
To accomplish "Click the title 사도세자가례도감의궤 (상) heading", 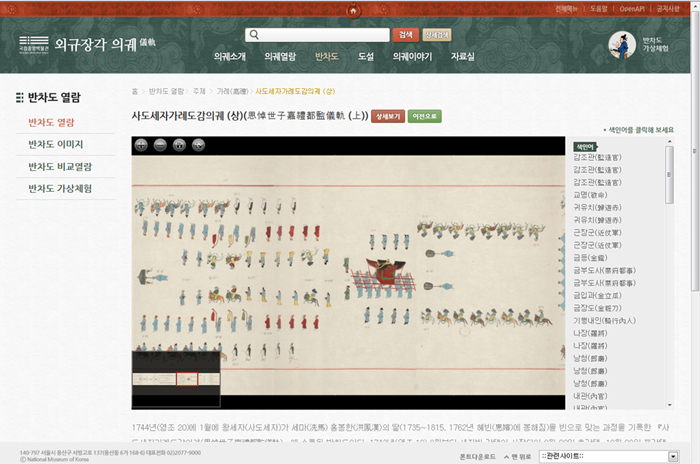I will coord(250,116).
